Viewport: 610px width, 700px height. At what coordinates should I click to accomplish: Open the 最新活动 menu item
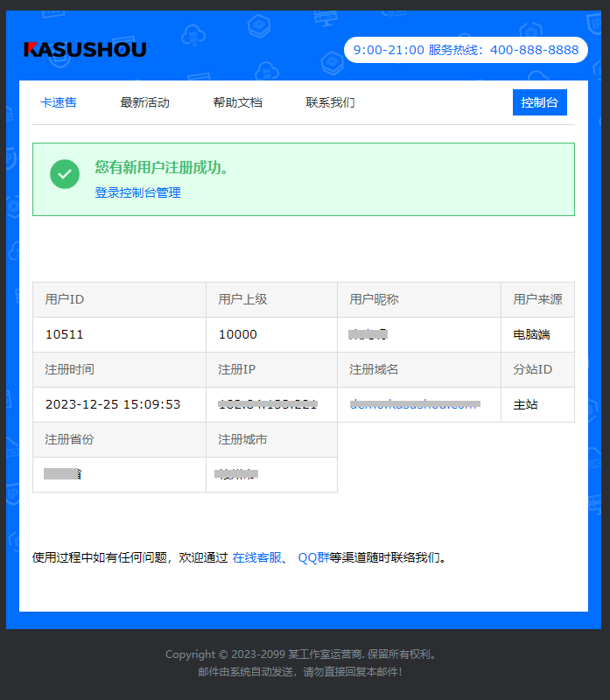point(144,102)
